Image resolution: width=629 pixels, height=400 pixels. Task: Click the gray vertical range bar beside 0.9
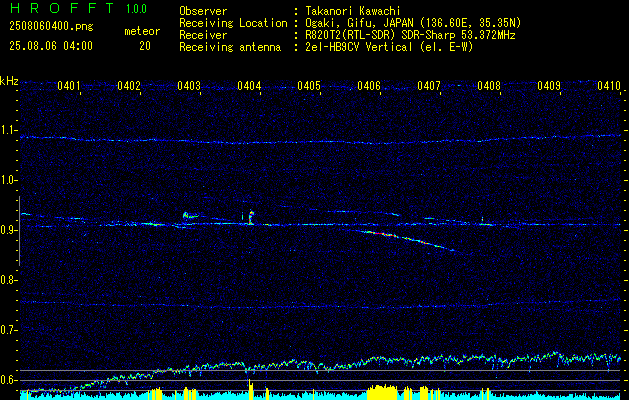pyautogui.click(x=19, y=231)
